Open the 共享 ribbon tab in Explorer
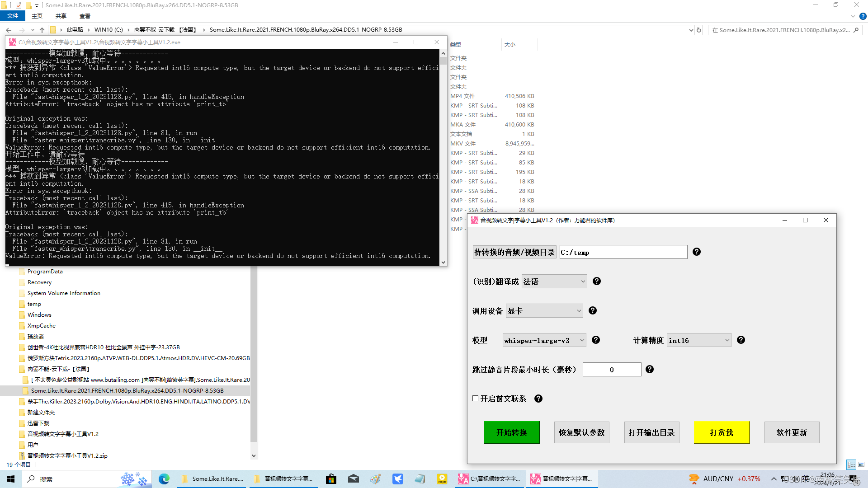Image resolution: width=868 pixels, height=488 pixels. pyautogui.click(x=61, y=16)
